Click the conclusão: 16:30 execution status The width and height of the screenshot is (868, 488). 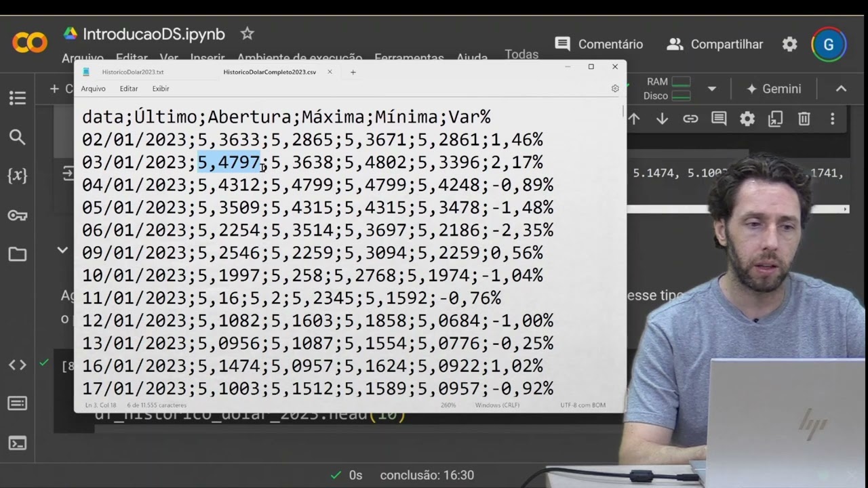click(427, 475)
